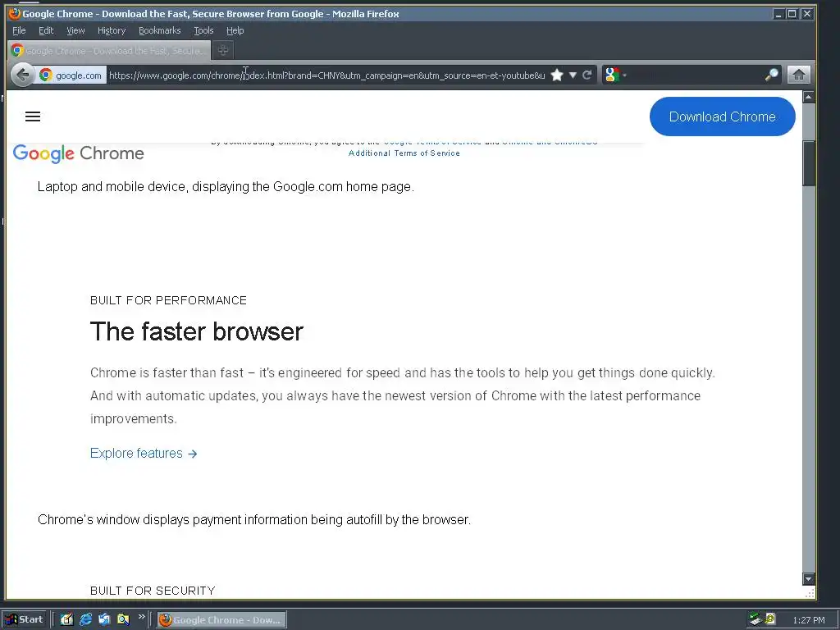Open the Tools menu
840x630 pixels.
[203, 30]
